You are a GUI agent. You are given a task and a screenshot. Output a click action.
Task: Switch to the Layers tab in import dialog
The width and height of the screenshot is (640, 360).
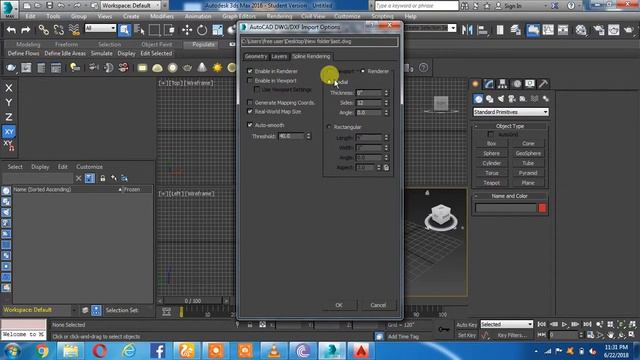(x=279, y=56)
